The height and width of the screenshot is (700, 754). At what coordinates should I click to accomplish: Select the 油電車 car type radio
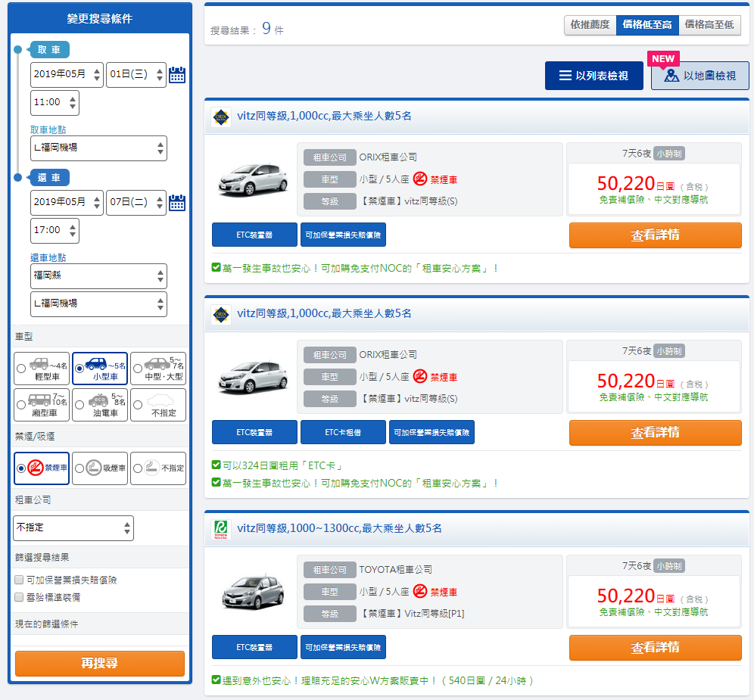(x=79, y=405)
